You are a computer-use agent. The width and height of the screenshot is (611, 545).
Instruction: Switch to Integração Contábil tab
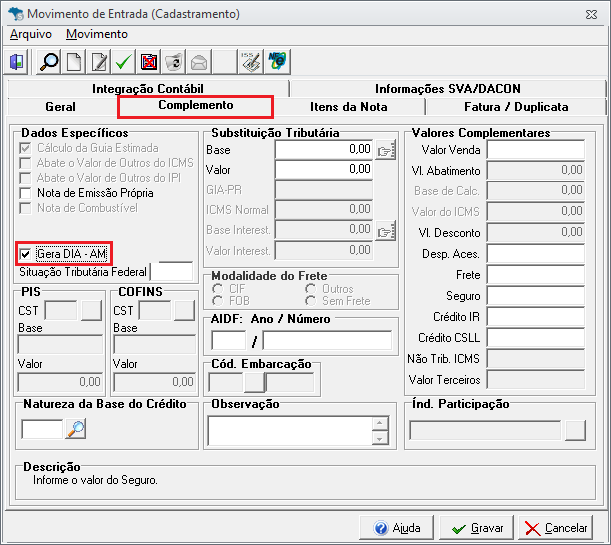[148, 89]
